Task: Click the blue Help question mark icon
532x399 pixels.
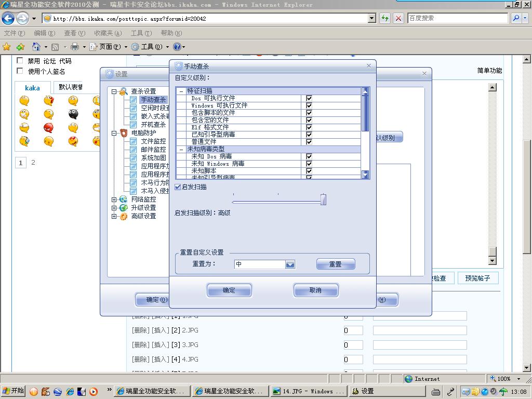Action: (177, 47)
